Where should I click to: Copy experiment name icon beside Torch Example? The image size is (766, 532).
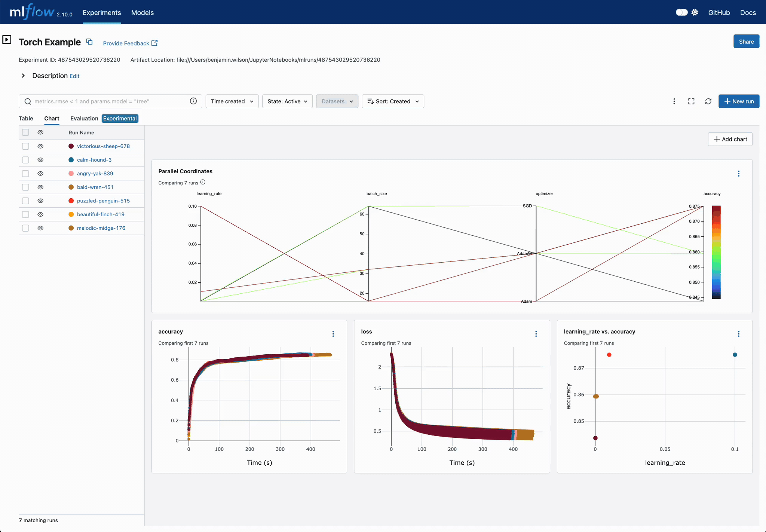(x=89, y=42)
